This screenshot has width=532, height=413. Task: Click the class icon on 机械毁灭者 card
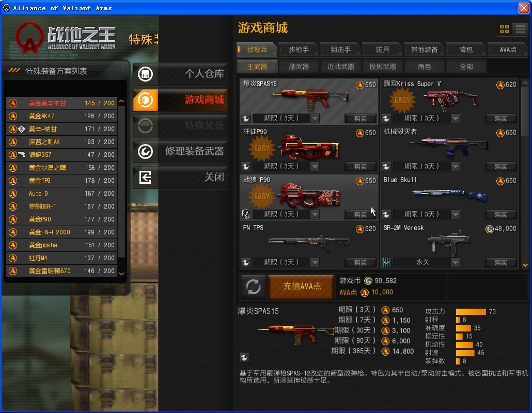386,166
